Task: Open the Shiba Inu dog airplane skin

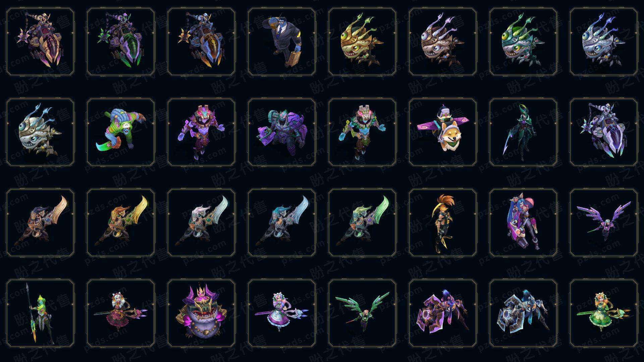Action: click(x=443, y=132)
